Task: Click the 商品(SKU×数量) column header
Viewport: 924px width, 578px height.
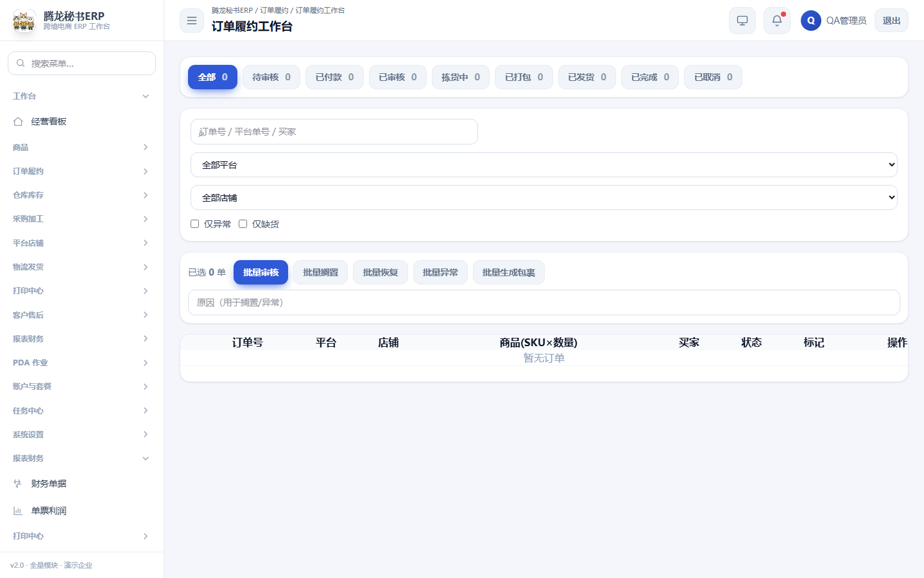Action: (538, 342)
